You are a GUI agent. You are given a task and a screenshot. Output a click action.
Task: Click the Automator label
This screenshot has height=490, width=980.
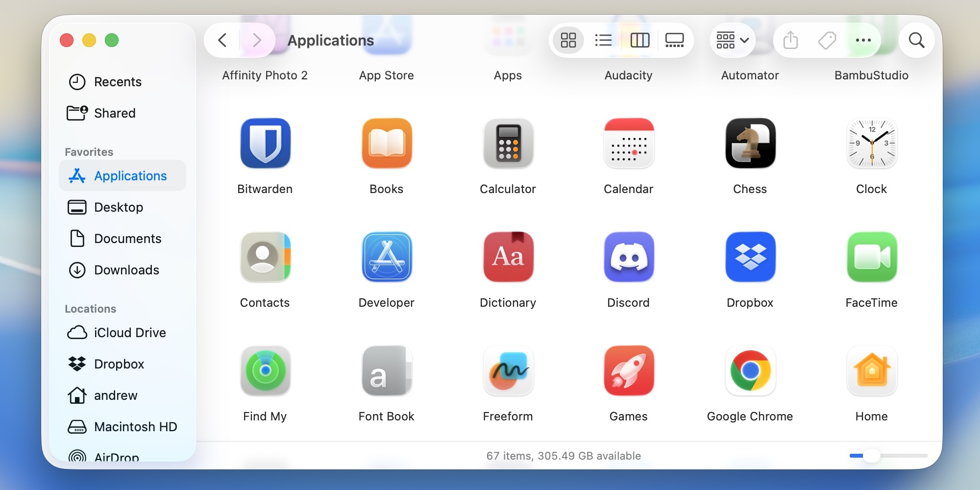(750, 75)
